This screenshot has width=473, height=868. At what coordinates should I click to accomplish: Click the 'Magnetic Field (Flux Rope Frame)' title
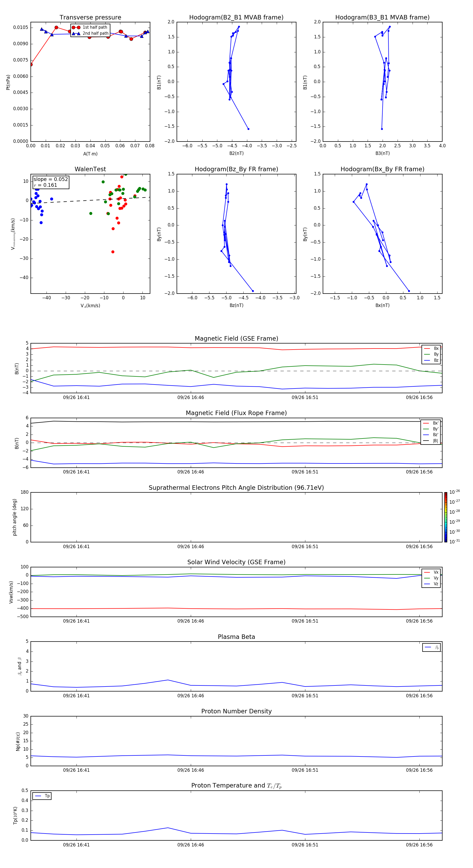[x=236, y=413]
